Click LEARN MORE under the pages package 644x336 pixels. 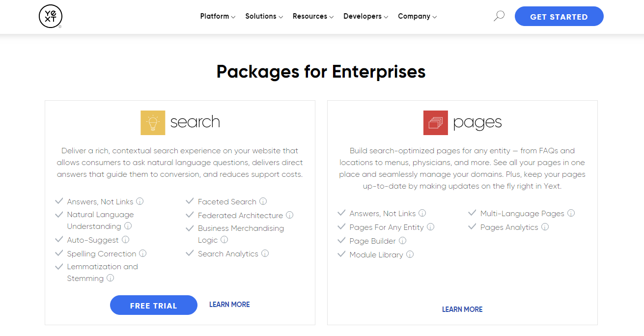(x=462, y=309)
